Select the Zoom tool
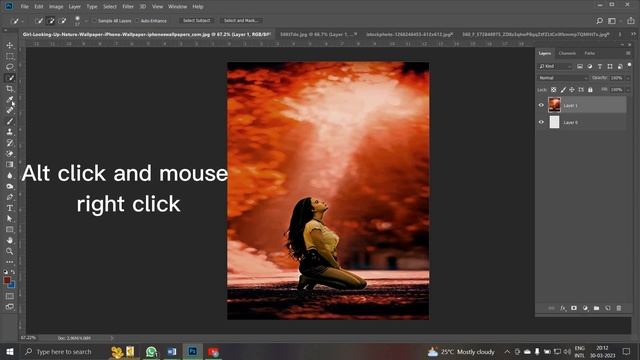Screen dimensions: 640x360 point(9,251)
